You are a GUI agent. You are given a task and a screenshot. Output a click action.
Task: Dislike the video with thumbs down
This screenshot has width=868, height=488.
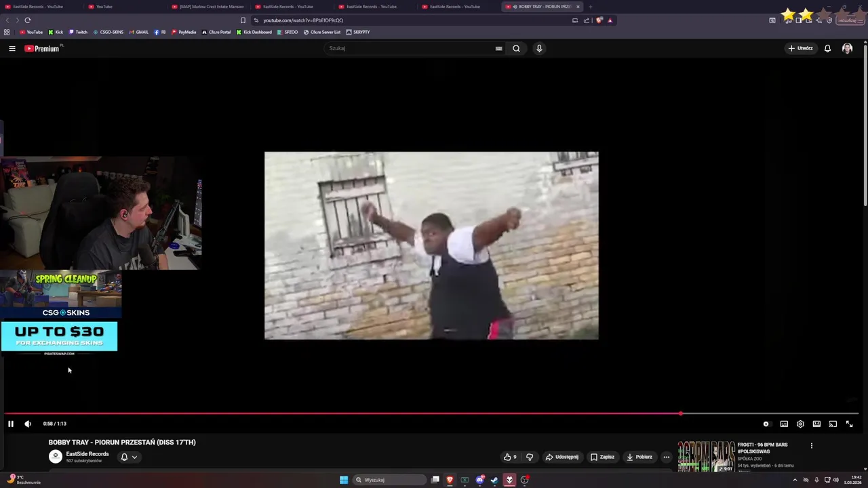point(530,457)
